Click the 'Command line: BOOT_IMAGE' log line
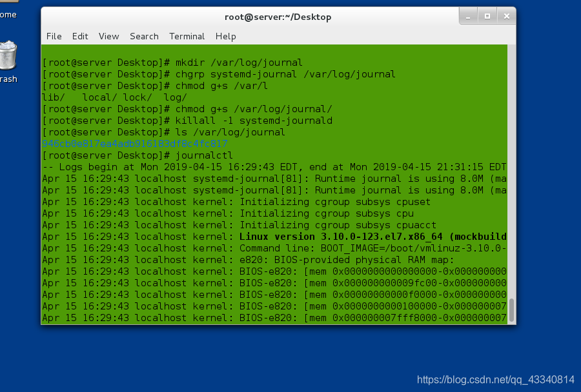Viewport: 581px width, 392px height. 274,248
